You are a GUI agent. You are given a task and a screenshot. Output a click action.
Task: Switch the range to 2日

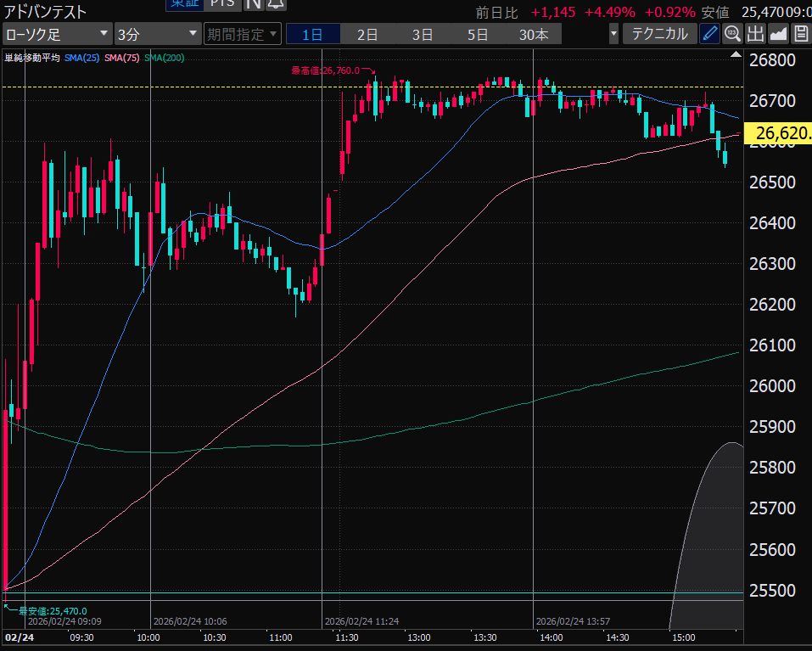367,35
